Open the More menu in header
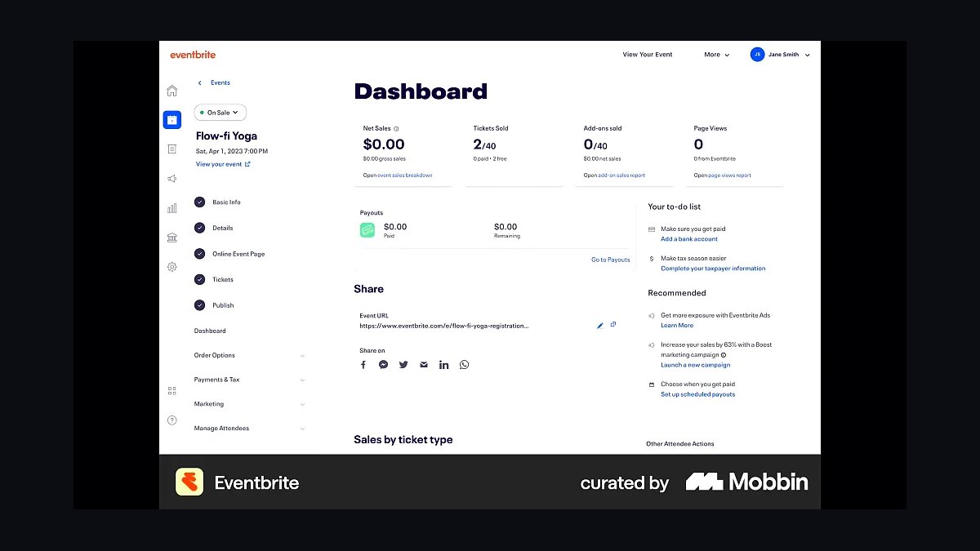The width and height of the screenshot is (980, 551). (716, 55)
